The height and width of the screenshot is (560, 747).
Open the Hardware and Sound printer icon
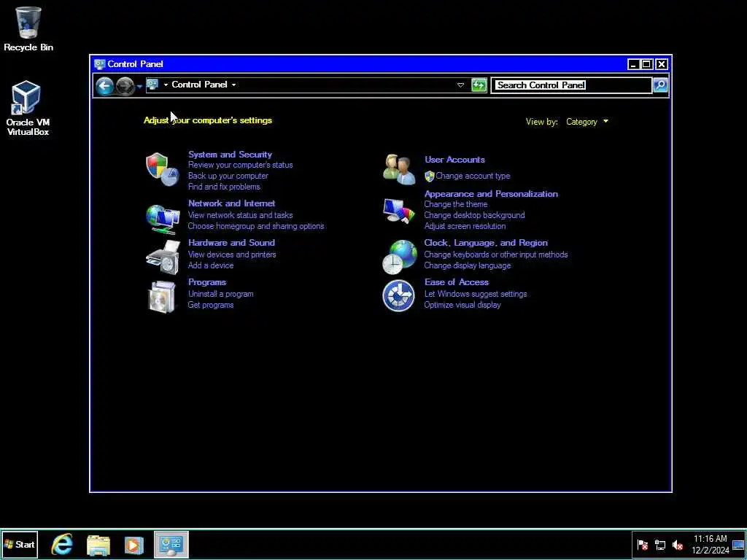pos(163,257)
